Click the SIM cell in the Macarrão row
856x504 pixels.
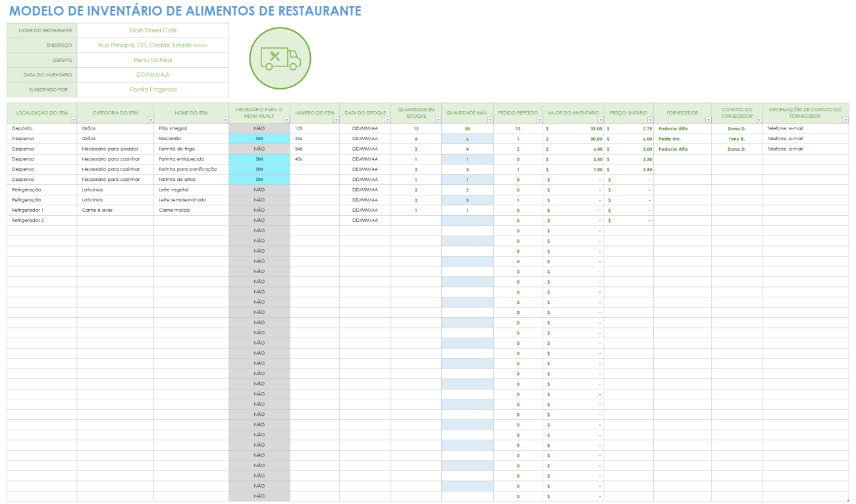tap(259, 139)
